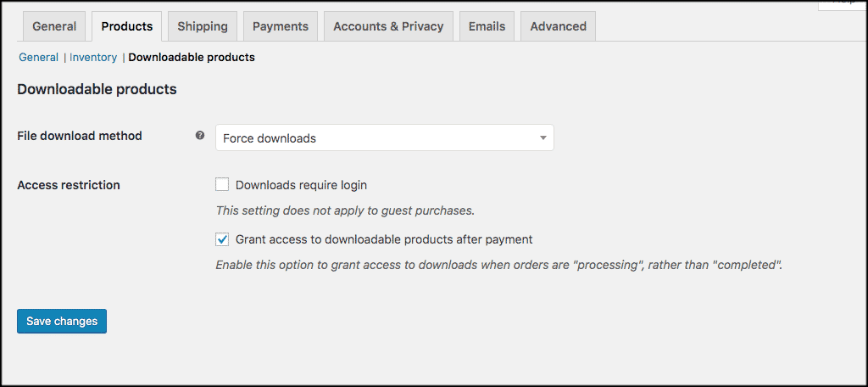Click the Downloadable products sub-section link
Viewport: 868px width, 387px height.
pyautogui.click(x=192, y=58)
